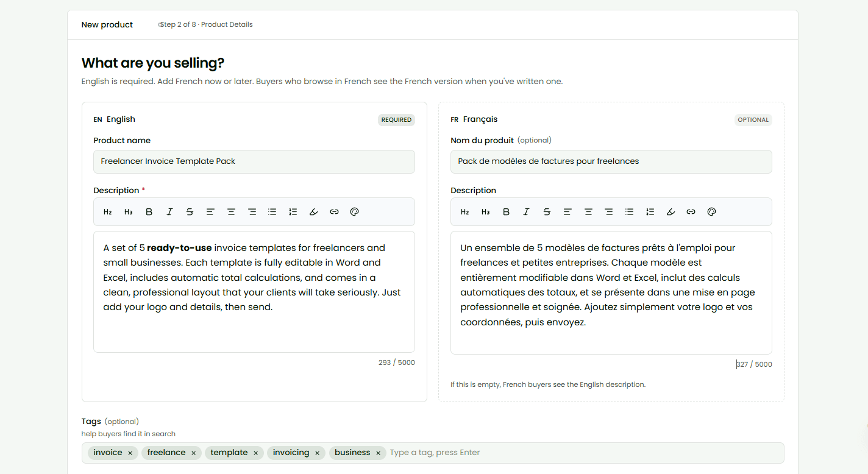Focus the English description text area
The image size is (868, 474).
254,292
